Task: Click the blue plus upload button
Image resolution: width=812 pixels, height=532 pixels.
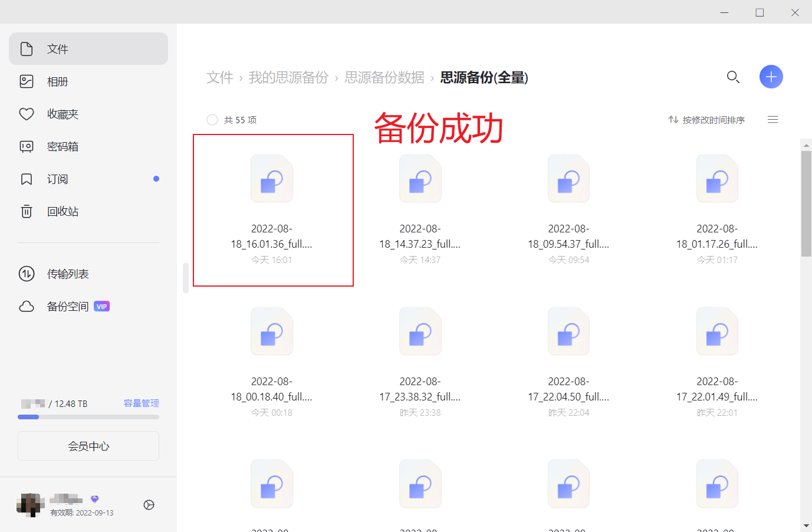Action: (771, 77)
